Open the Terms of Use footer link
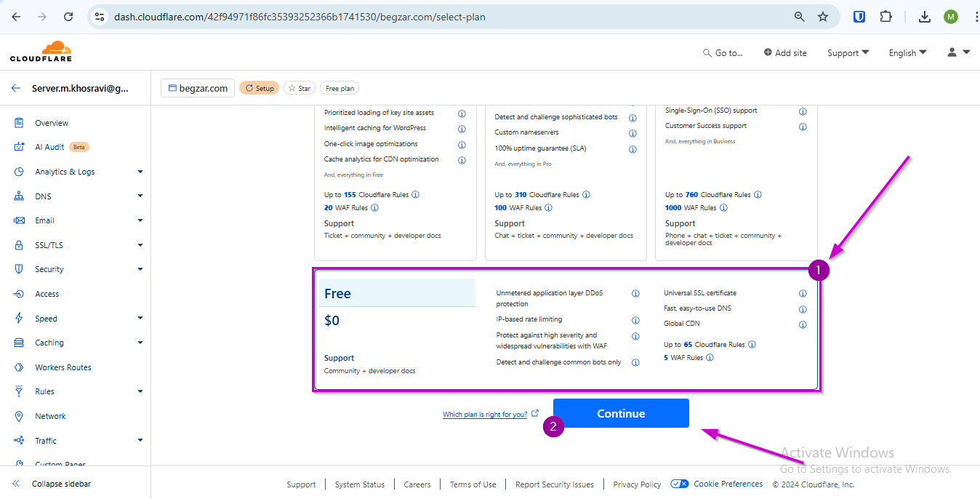The height and width of the screenshot is (499, 980). pos(473,484)
